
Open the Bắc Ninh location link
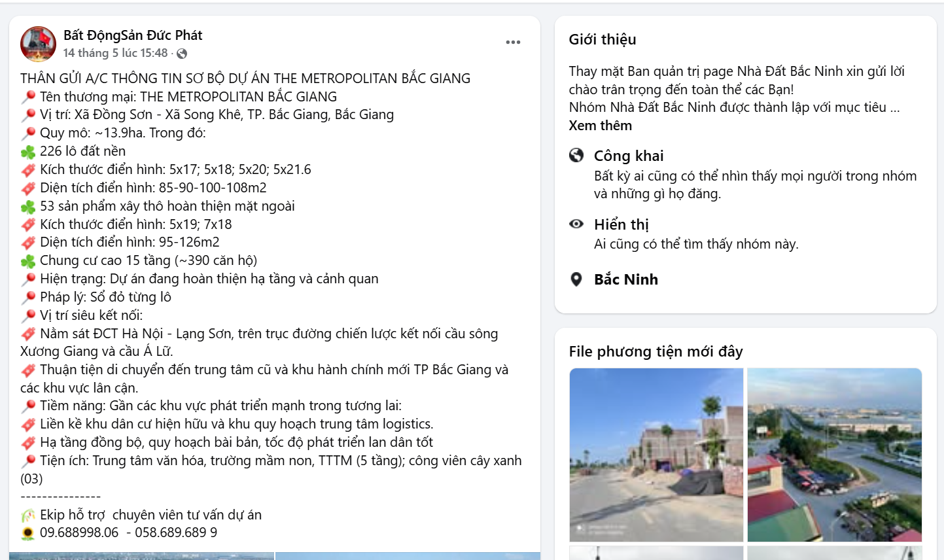tap(626, 279)
